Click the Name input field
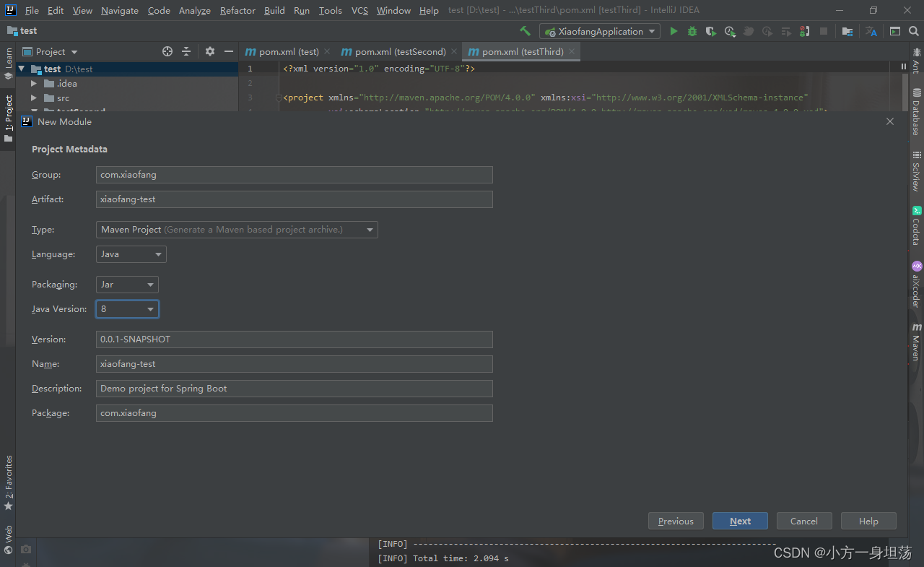924x567 pixels. (x=295, y=364)
